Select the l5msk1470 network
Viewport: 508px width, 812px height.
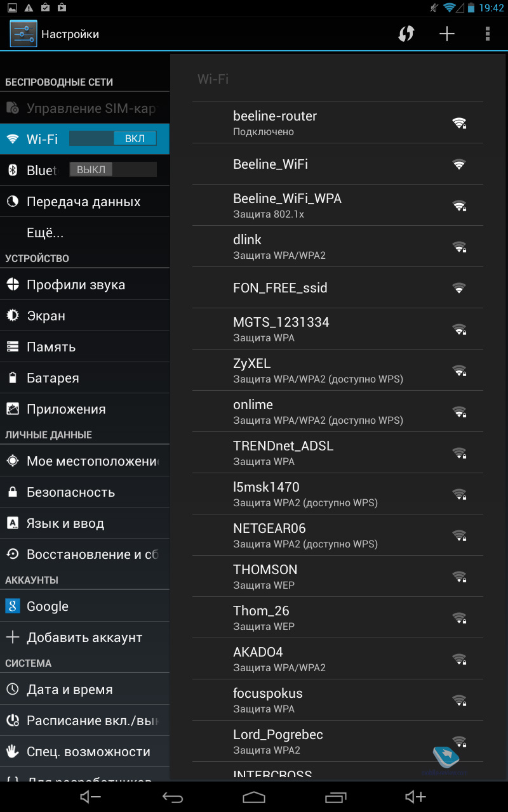[x=338, y=494]
